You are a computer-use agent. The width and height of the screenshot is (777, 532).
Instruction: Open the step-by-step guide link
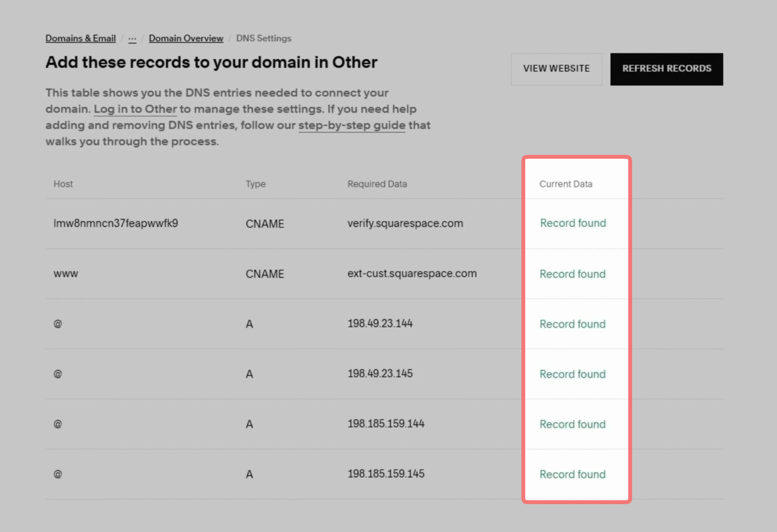tap(352, 126)
